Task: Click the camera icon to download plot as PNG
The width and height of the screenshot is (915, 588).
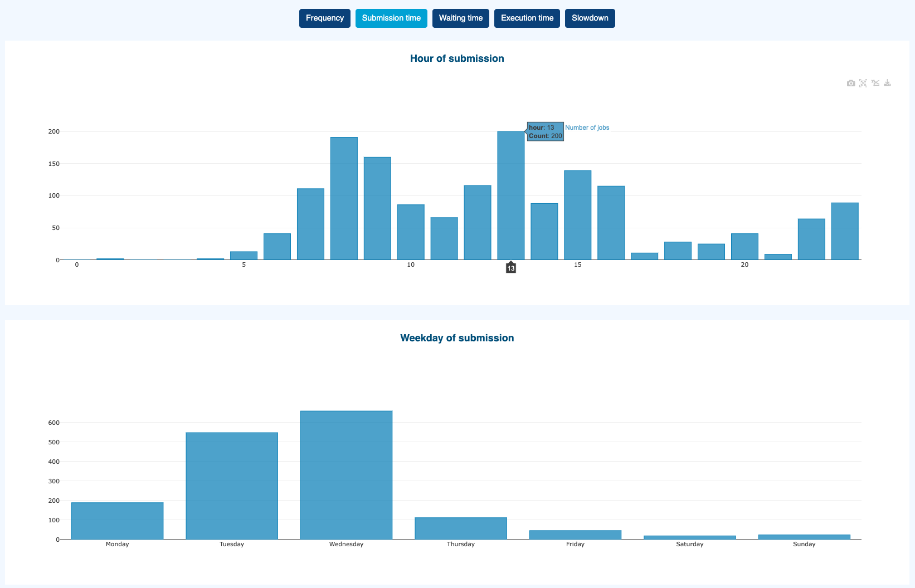Action: (850, 83)
